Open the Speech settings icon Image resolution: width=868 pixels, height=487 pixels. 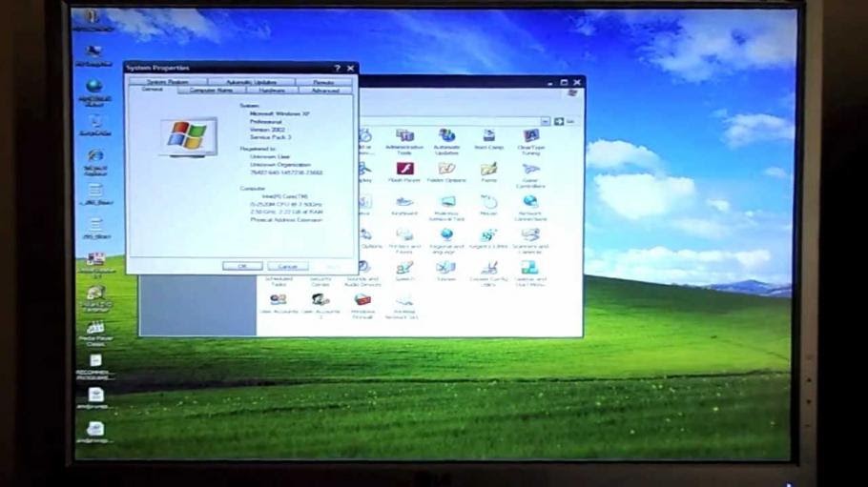404,272
